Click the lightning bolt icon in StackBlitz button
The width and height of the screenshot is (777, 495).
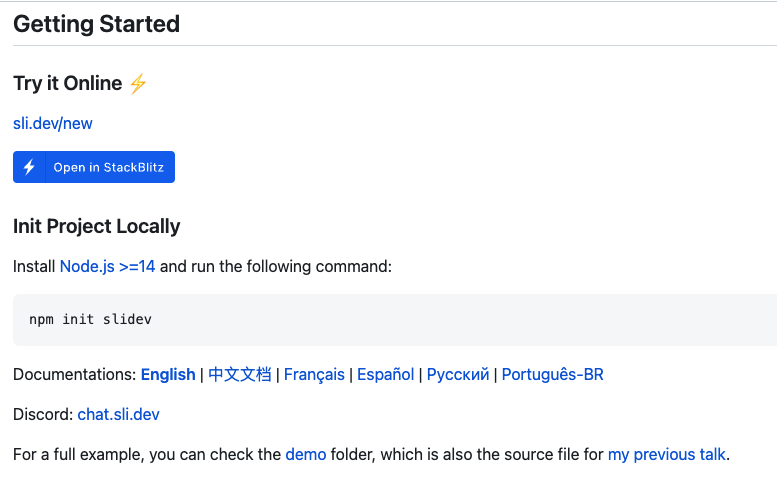click(x=29, y=167)
